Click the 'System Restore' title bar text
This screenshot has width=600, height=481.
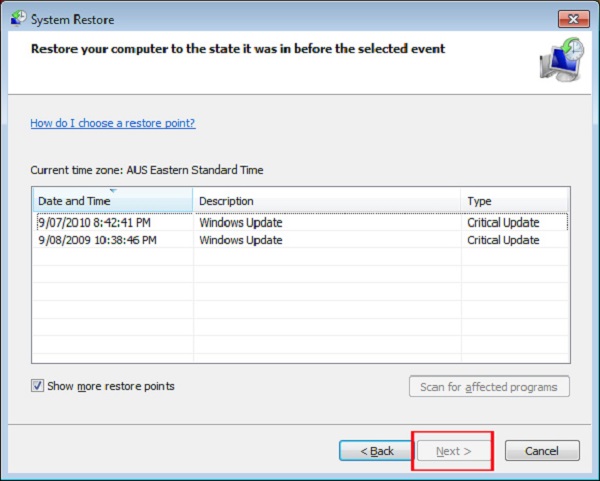coord(74,19)
